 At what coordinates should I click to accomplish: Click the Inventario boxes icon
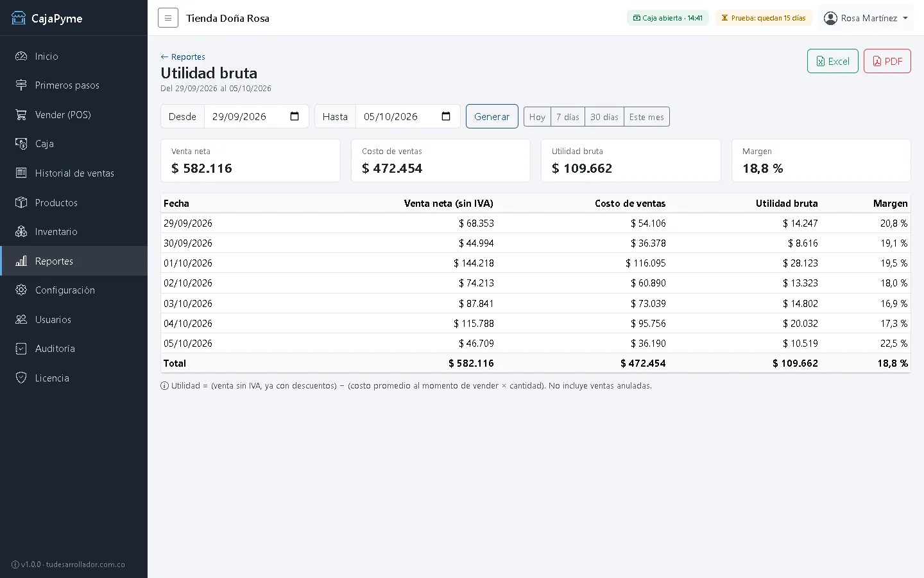[21, 232]
